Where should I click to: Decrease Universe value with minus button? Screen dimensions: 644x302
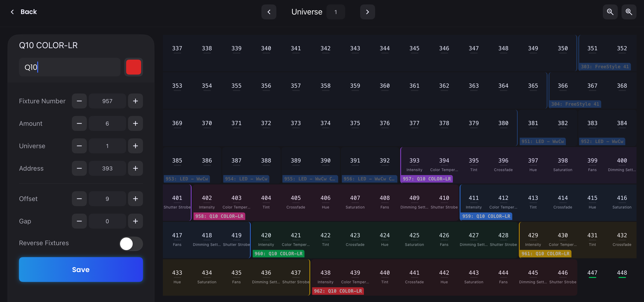point(79,146)
